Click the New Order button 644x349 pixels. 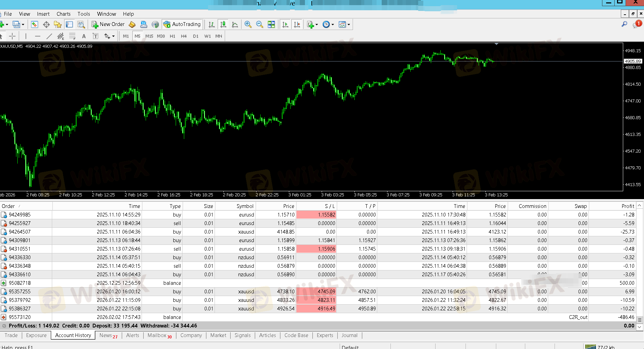coord(108,24)
